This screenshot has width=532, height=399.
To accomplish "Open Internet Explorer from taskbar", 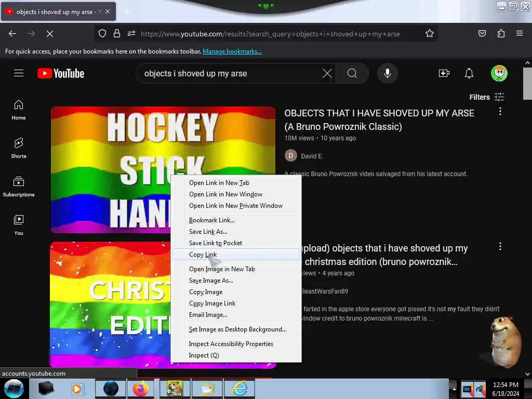I will tap(240, 389).
